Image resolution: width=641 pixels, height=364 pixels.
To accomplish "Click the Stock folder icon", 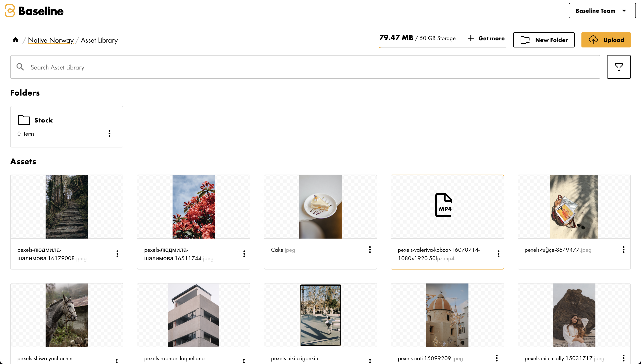I will click(x=24, y=120).
